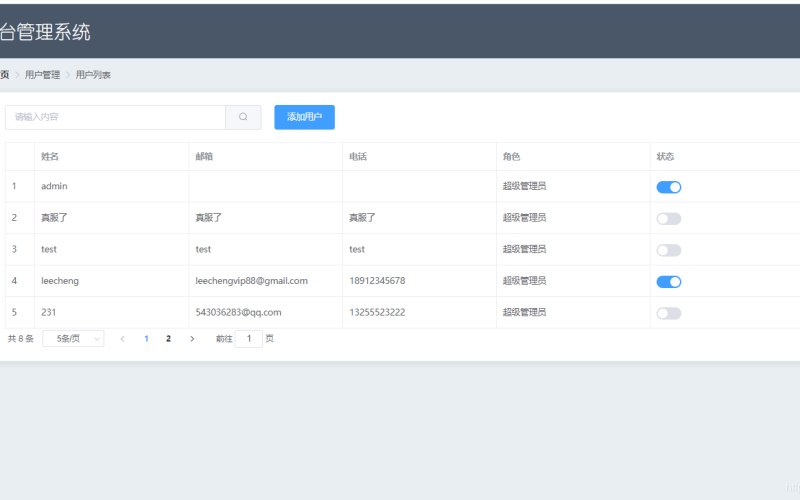Click phone number 13255523222

[377, 312]
